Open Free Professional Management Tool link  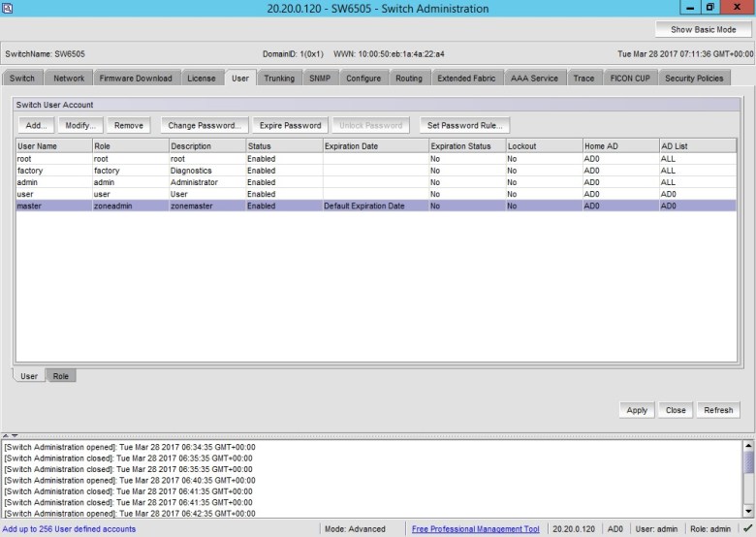click(x=475, y=529)
